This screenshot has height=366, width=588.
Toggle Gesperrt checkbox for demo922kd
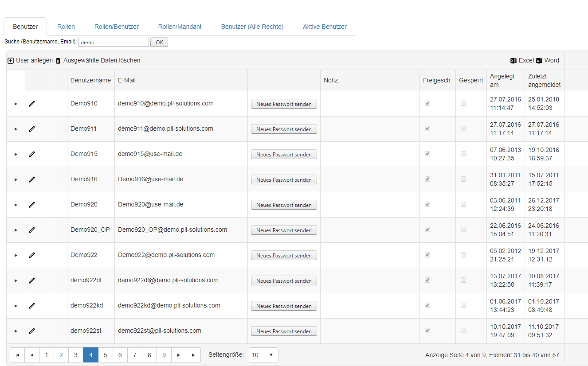[463, 305]
